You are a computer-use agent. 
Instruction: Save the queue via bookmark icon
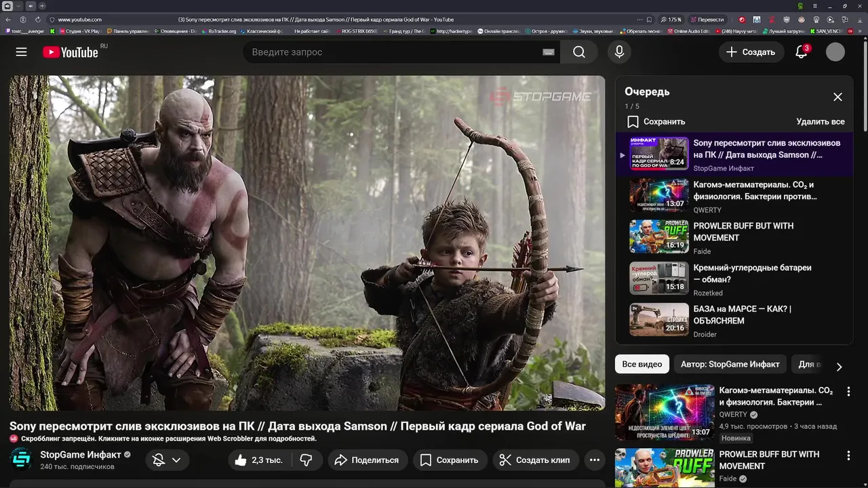click(x=633, y=121)
